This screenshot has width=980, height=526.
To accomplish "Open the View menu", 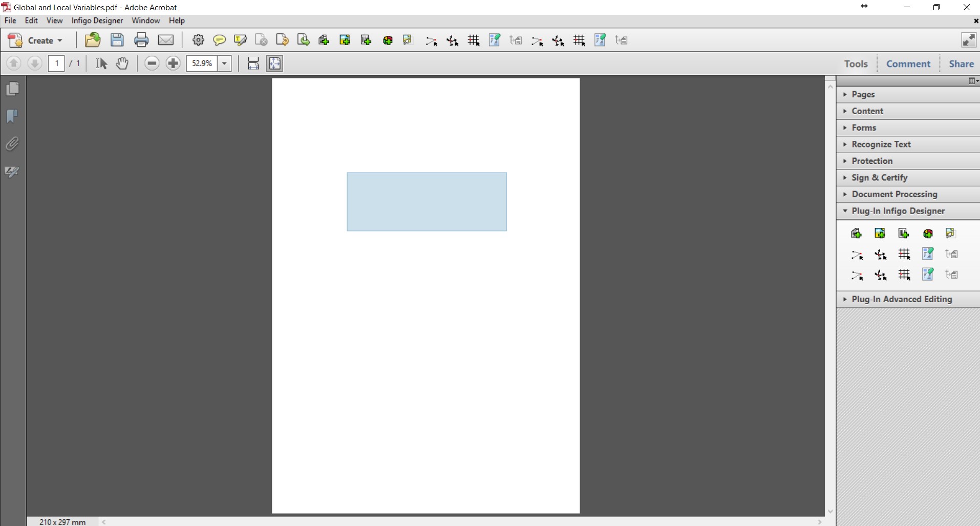I will tap(54, 20).
